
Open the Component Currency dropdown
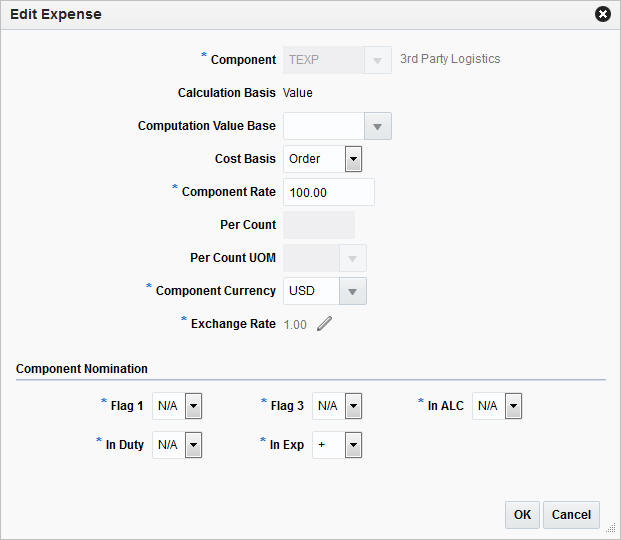353,291
